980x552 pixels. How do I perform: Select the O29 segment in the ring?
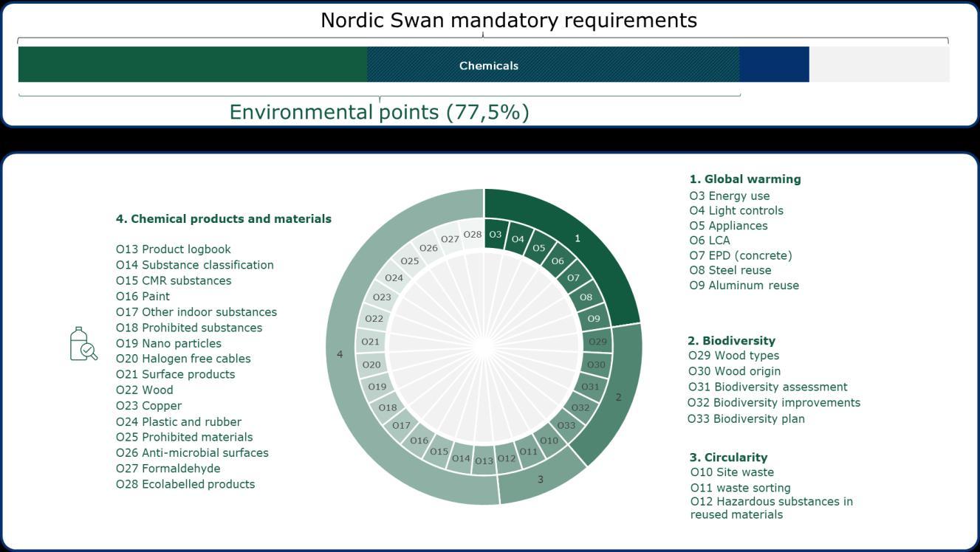coord(597,342)
